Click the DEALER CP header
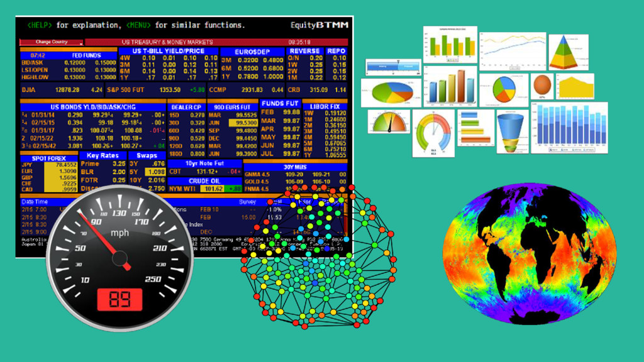Screen dimensions: 644x362 (x=186, y=107)
